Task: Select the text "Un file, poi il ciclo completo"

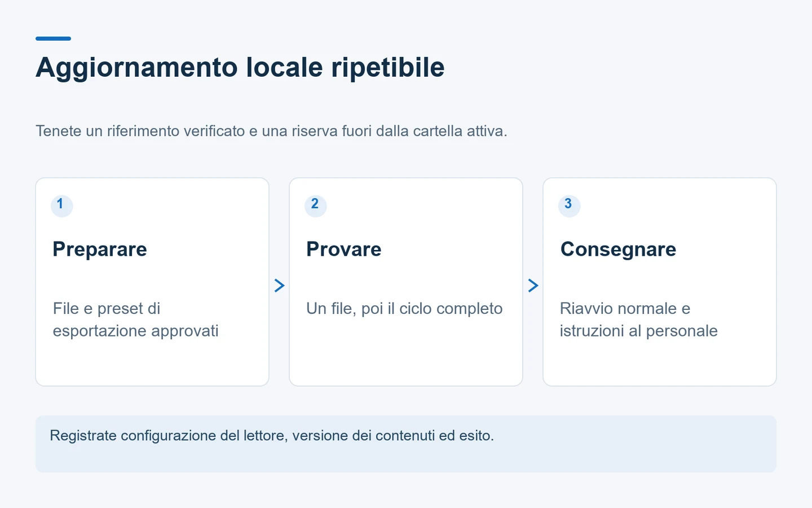Action: 404,309
